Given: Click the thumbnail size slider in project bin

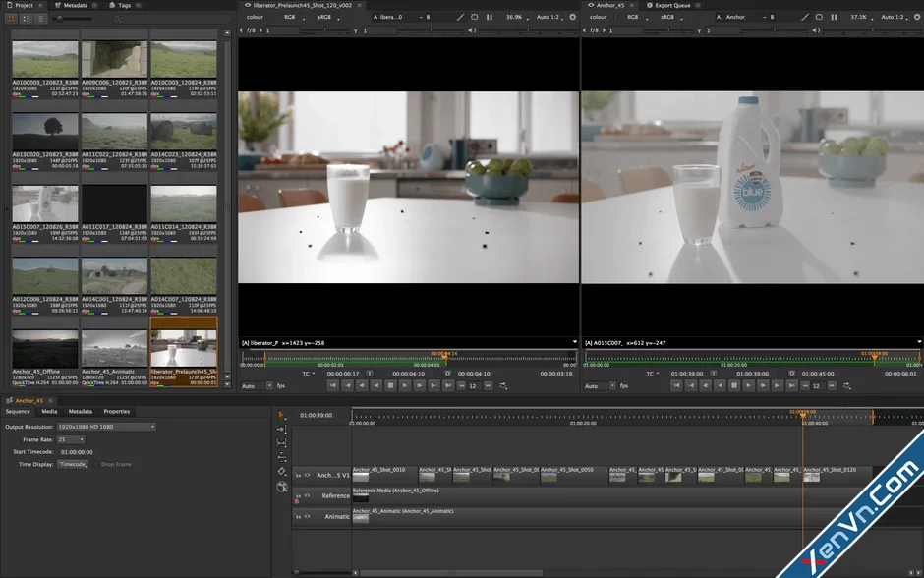Looking at the screenshot, I should 73,19.
